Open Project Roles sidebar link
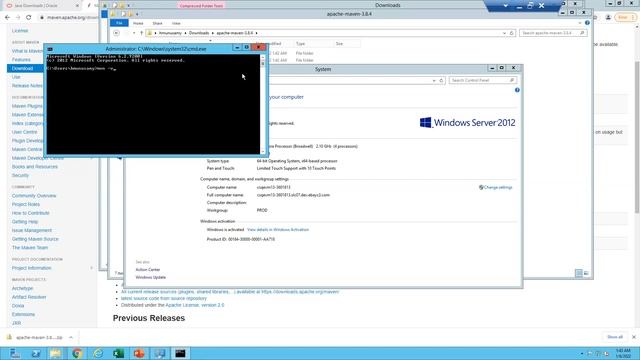The height and width of the screenshot is (360, 640). tap(26, 204)
